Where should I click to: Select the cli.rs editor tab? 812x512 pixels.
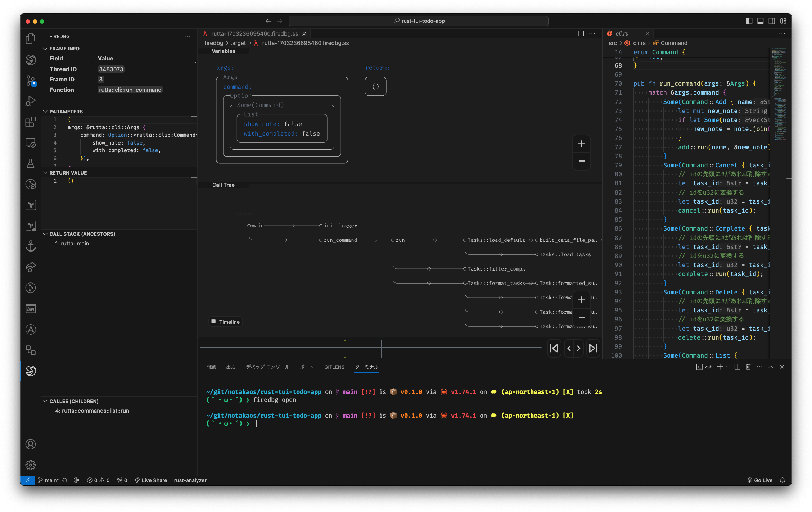pyautogui.click(x=622, y=33)
